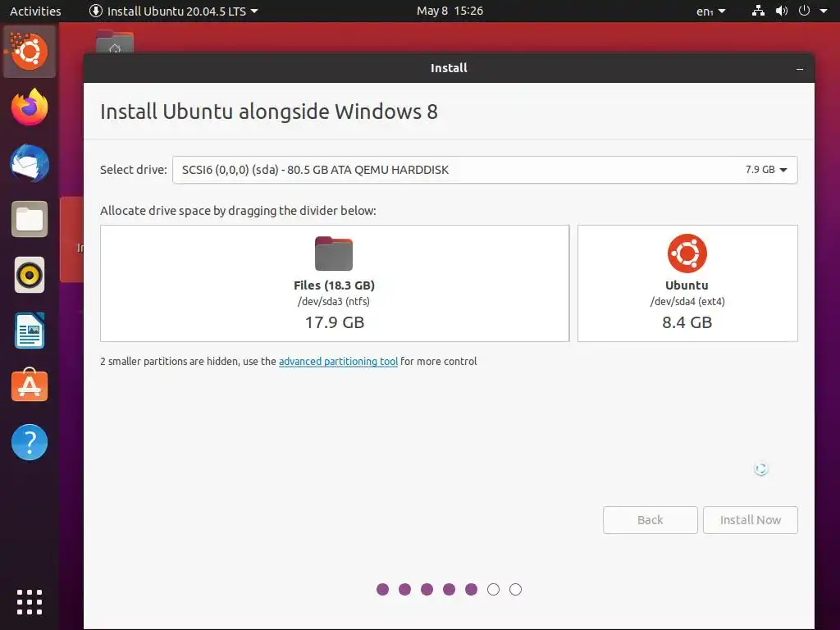
Task: Click the installer download icon in top bar
Action: [96, 11]
